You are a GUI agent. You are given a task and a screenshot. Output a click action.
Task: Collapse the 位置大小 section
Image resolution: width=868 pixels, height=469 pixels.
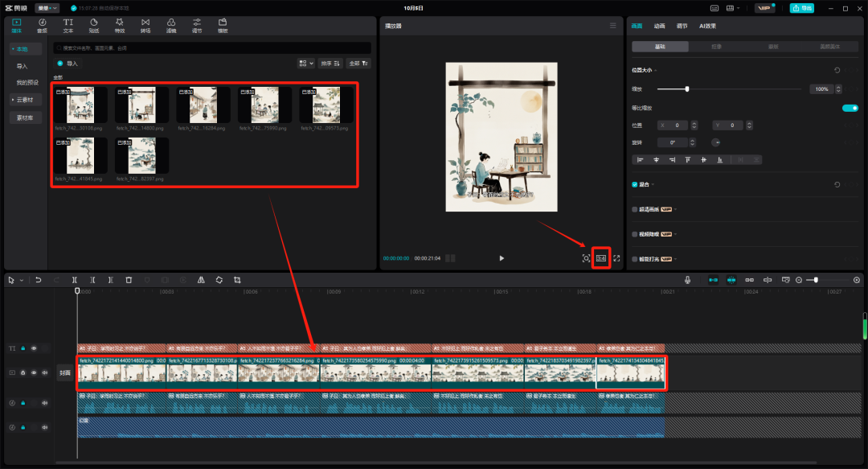656,71
